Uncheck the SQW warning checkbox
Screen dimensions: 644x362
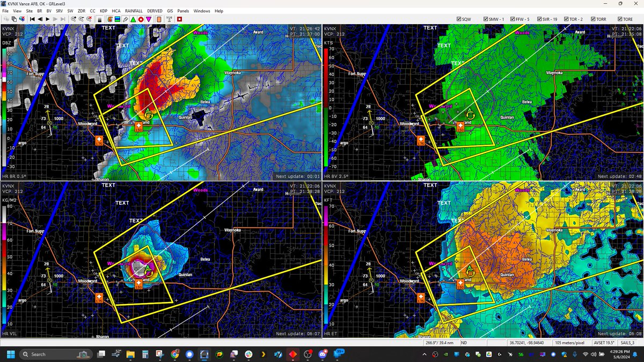pos(458,19)
